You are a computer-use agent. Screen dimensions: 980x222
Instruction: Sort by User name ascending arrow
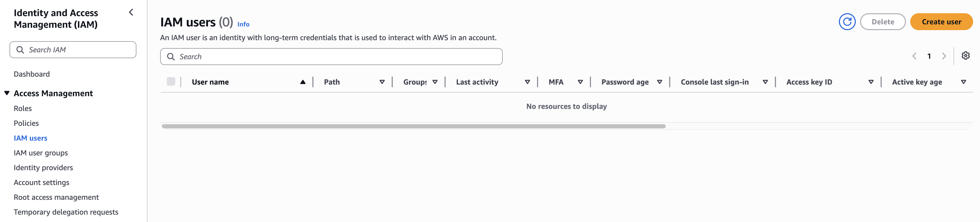pyautogui.click(x=303, y=82)
